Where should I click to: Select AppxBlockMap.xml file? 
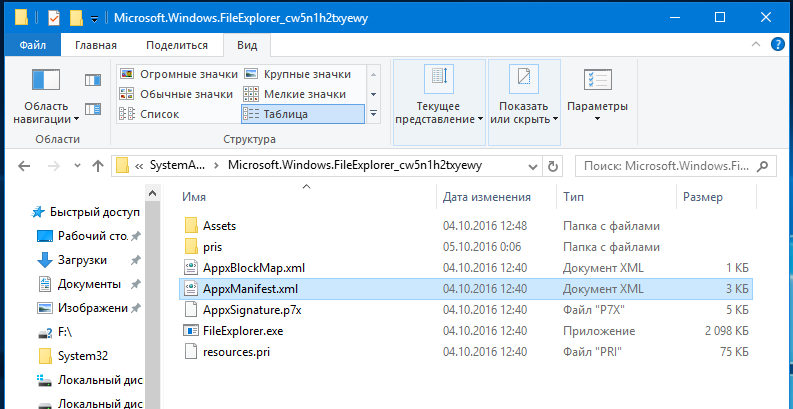465,267
